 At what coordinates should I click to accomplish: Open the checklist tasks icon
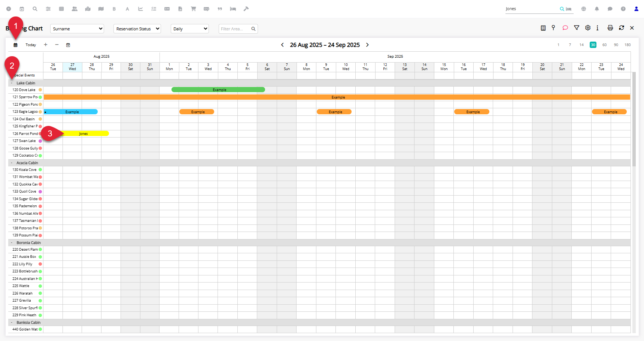pos(154,9)
